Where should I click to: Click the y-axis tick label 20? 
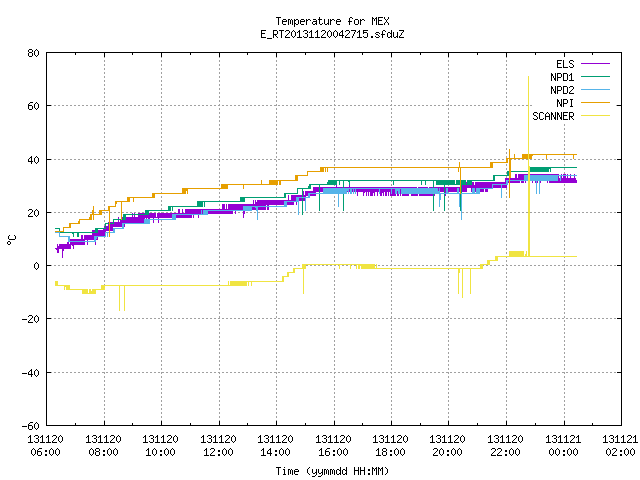click(x=33, y=213)
